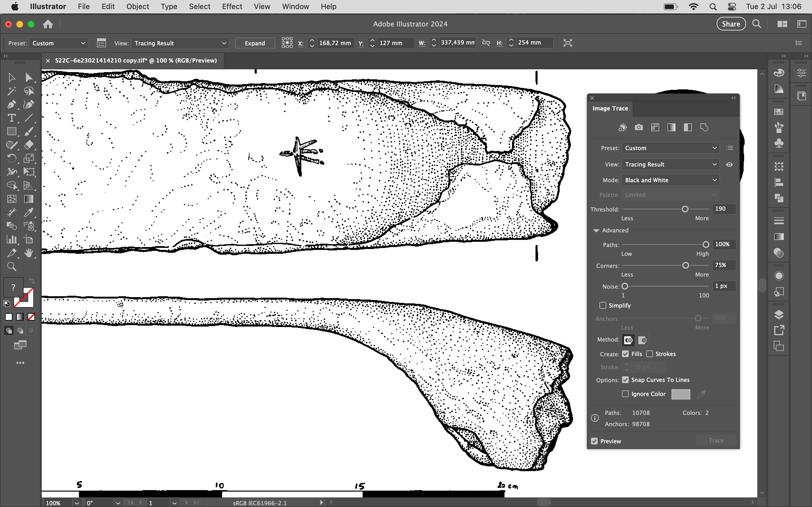Click the Share button
The image size is (812, 507).
point(731,24)
